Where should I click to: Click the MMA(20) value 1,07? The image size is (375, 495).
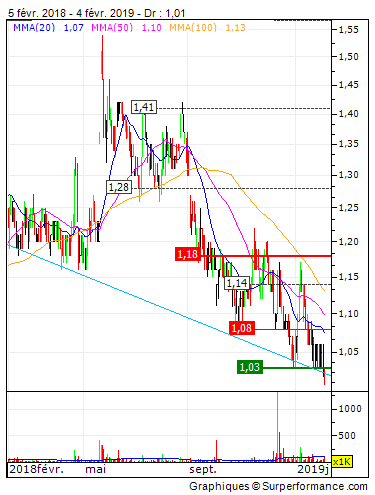tap(73, 28)
